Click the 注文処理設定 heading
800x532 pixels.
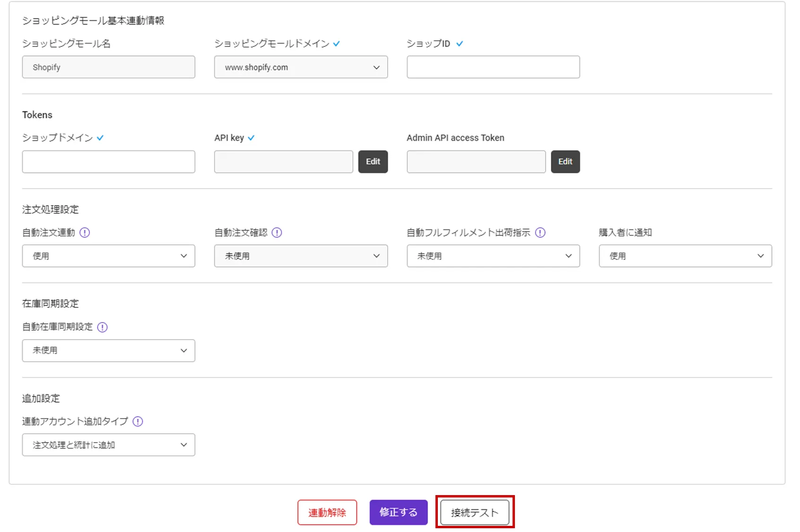point(51,209)
